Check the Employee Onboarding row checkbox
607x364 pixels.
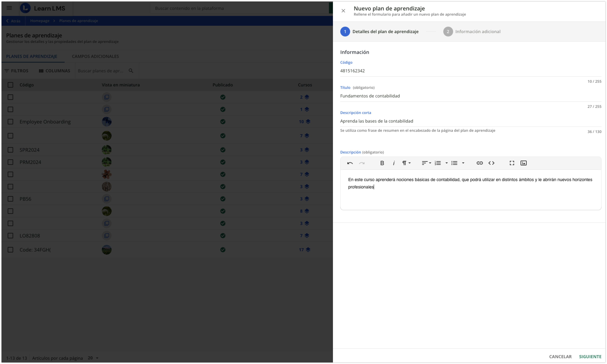pos(10,122)
